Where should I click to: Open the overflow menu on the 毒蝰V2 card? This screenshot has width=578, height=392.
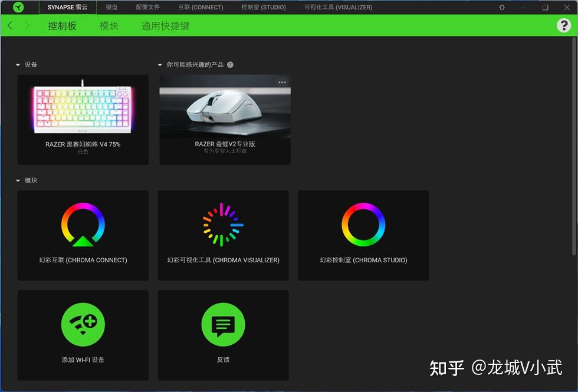tap(281, 82)
